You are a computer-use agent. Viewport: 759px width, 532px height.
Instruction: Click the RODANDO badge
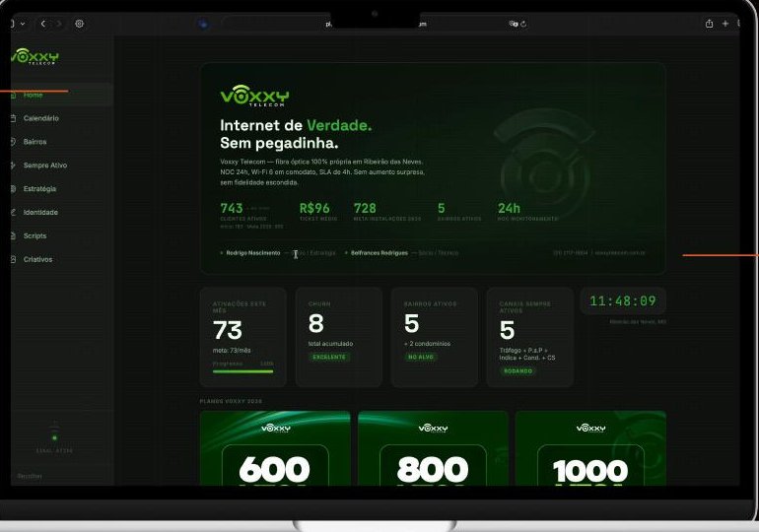517,371
